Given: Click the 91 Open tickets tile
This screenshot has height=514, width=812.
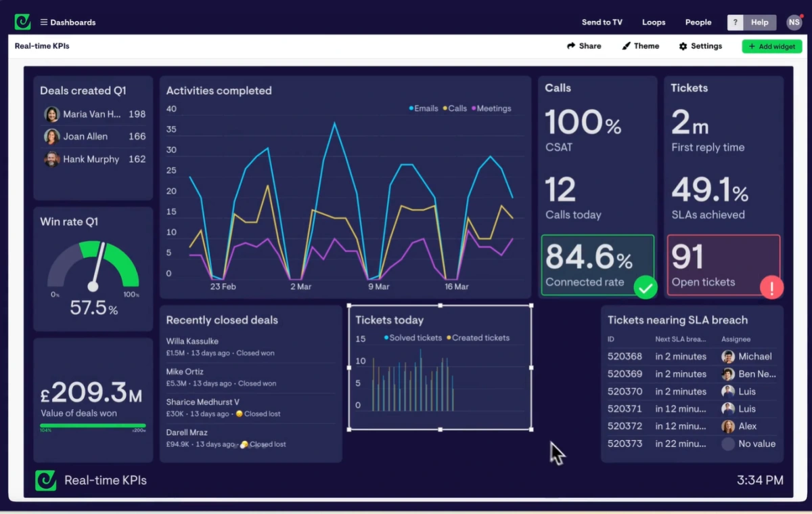Looking at the screenshot, I should point(723,265).
